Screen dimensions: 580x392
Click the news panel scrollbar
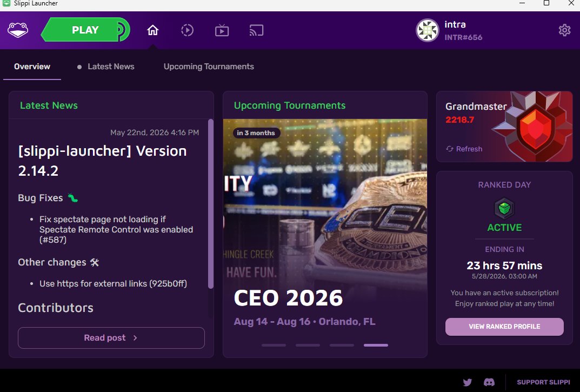point(211,204)
